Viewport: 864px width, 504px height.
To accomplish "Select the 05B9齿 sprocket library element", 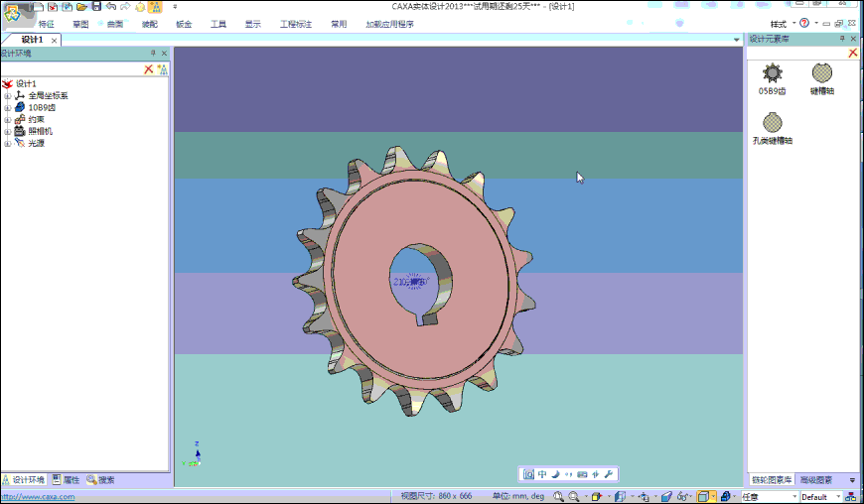I will [x=772, y=79].
